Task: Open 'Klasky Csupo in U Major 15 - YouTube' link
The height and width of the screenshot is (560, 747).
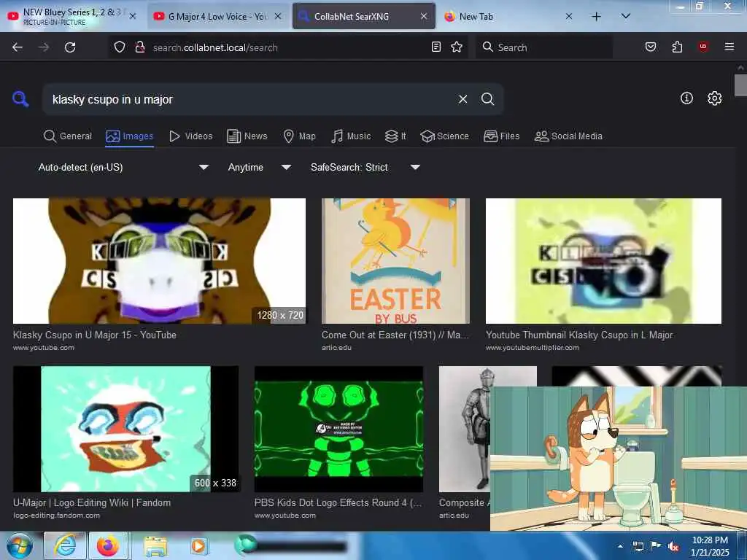Action: click(x=94, y=335)
